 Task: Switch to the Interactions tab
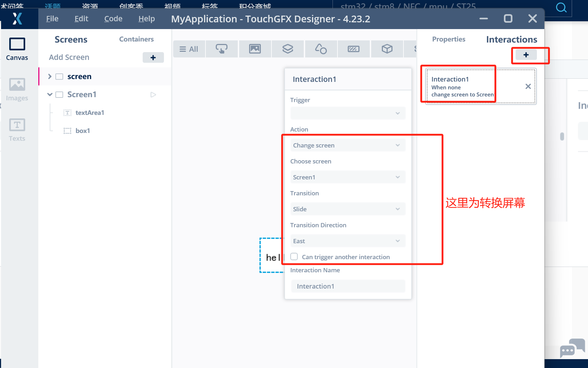pyautogui.click(x=512, y=39)
